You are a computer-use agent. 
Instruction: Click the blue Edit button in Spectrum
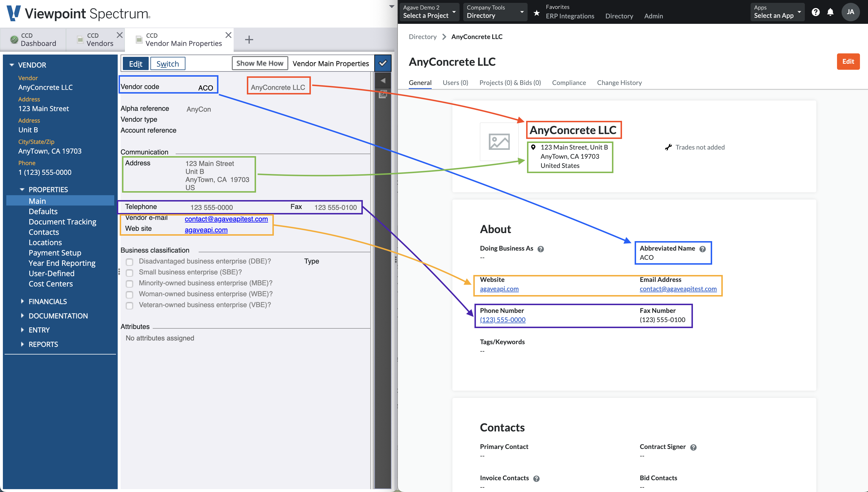pyautogui.click(x=135, y=63)
